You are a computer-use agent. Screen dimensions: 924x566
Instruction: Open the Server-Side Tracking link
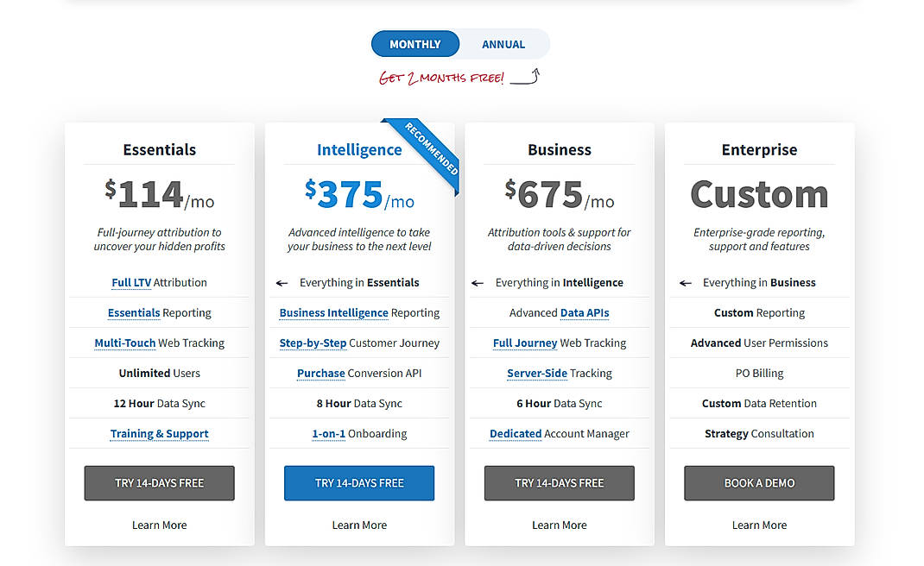pyautogui.click(x=536, y=373)
